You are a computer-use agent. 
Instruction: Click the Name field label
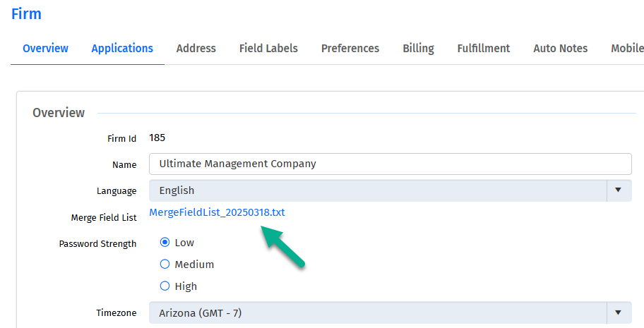pyautogui.click(x=124, y=164)
